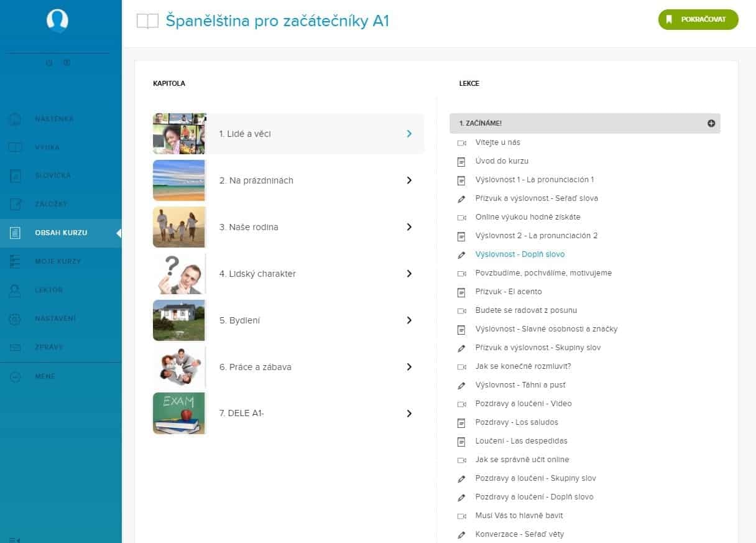Click the pencil icon beside Pozdravy a loučení - Doplň slovo

tap(461, 497)
